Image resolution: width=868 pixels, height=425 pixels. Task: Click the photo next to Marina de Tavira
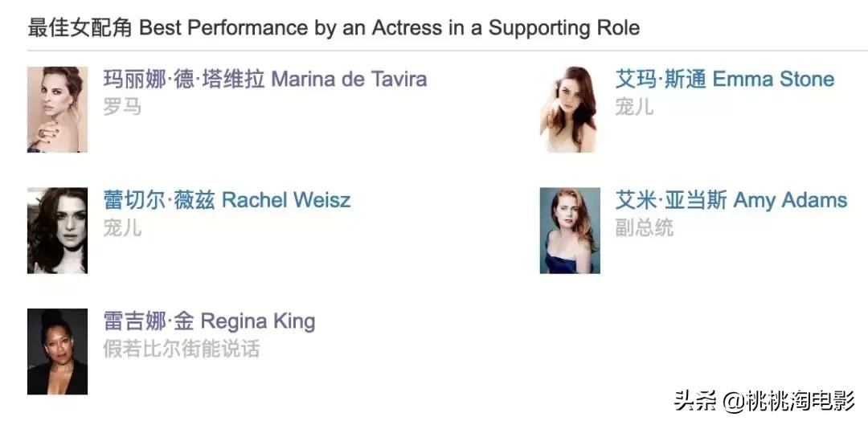pyautogui.click(x=57, y=109)
